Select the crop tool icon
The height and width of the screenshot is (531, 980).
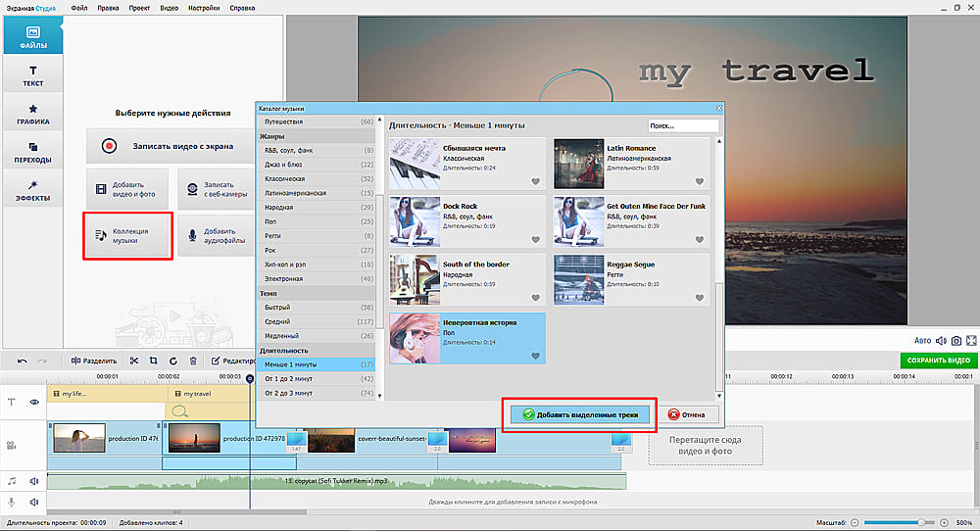pos(153,361)
